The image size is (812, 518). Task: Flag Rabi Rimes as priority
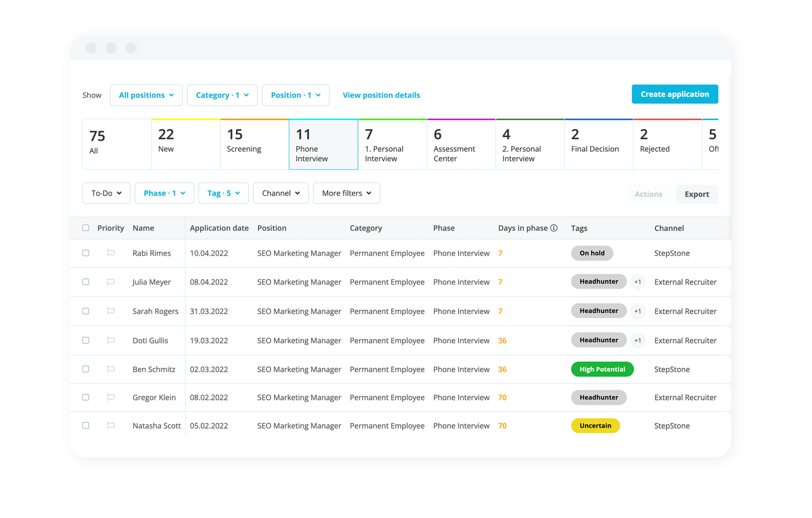pyautogui.click(x=111, y=253)
